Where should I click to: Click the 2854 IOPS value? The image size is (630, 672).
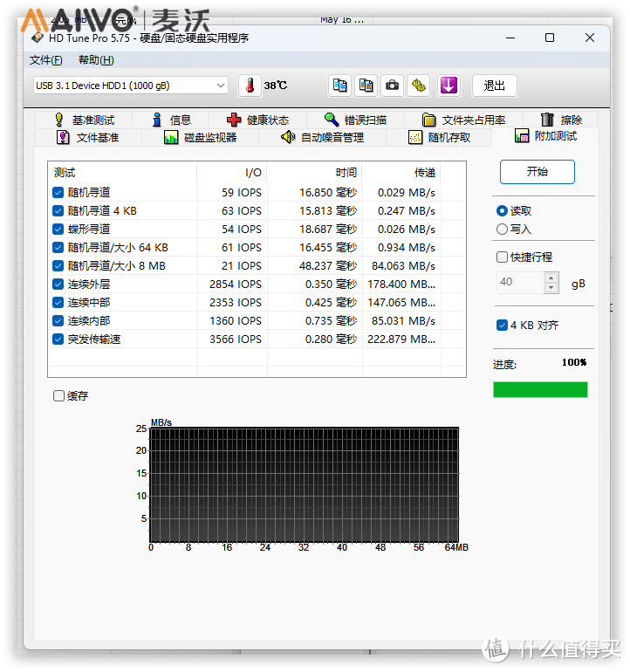tap(236, 285)
